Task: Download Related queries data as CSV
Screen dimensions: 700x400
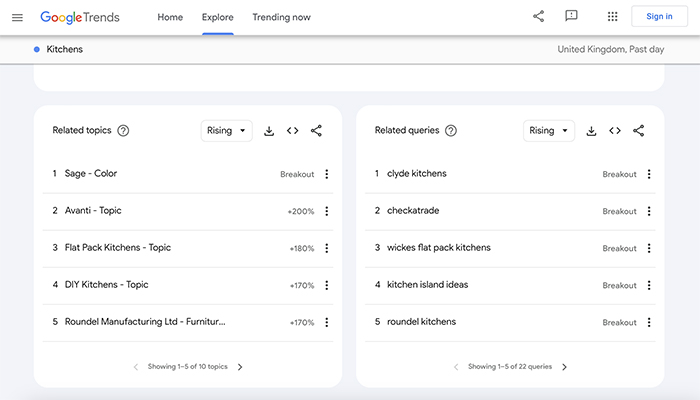Action: [591, 131]
